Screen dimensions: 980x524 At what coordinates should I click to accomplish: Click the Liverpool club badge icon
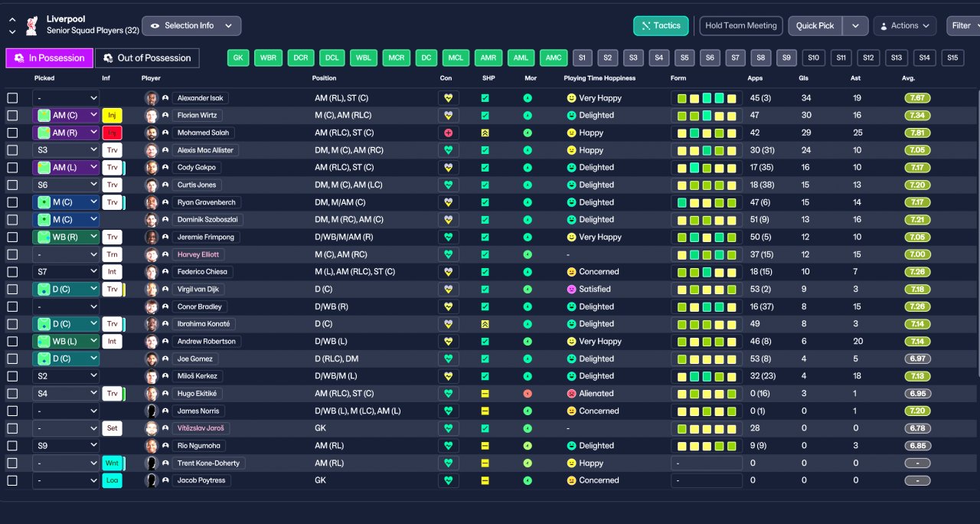coord(31,25)
